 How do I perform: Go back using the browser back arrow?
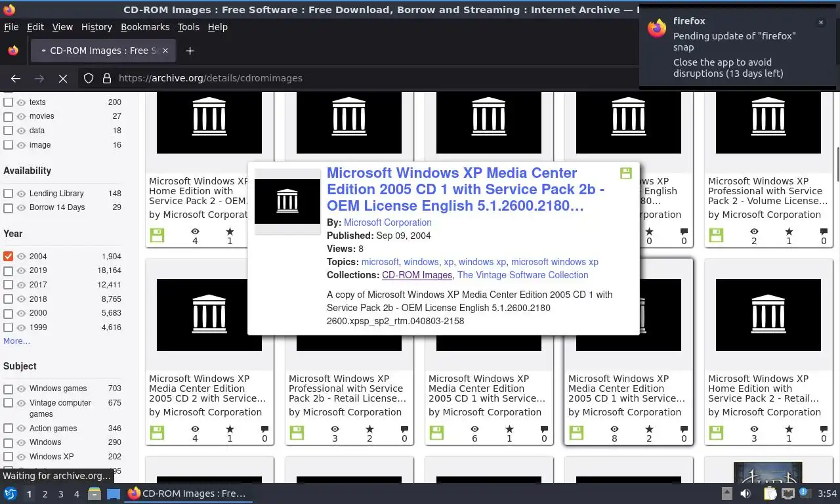[x=16, y=78]
